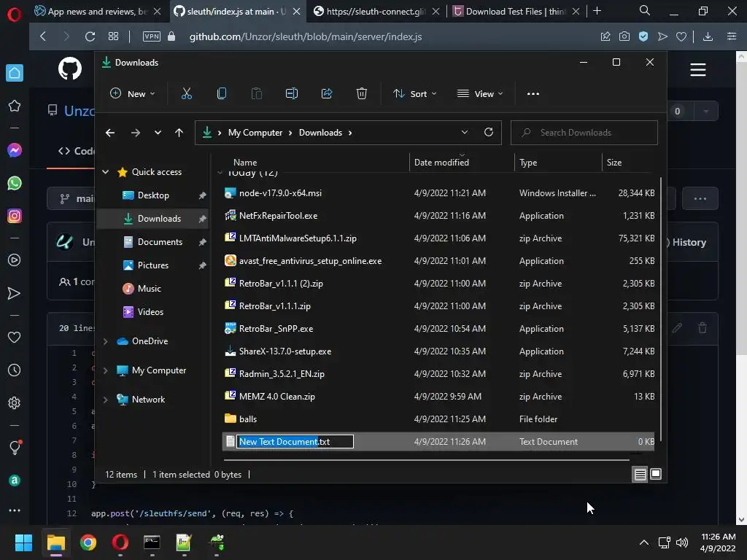Select Videos in navigation pane

click(x=150, y=312)
